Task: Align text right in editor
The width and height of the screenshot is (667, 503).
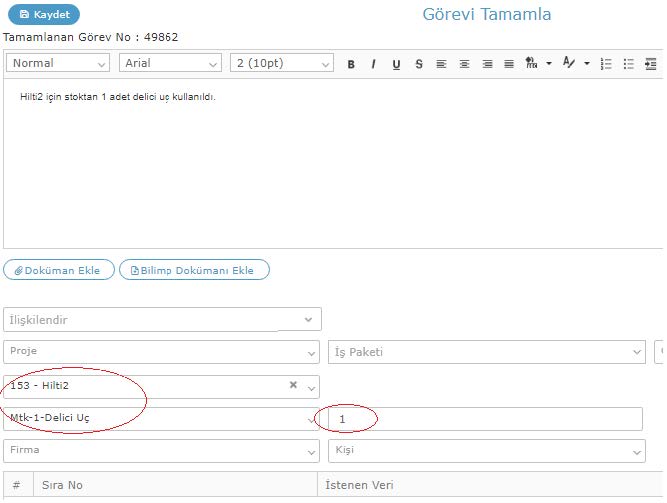Action: point(487,64)
